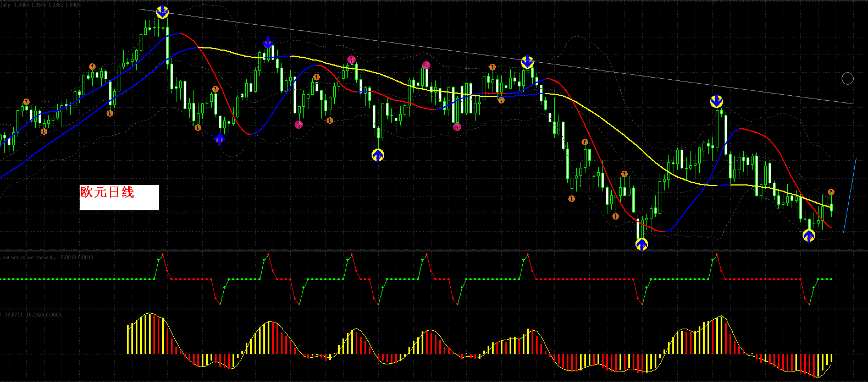Click the orange dot above the latest candles
The width and height of the screenshot is (868, 382).
[831, 192]
